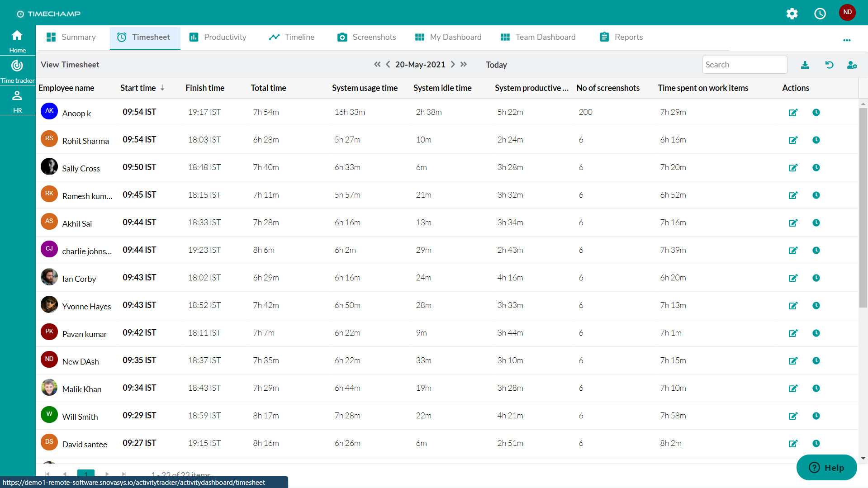Open the overflow ellipsis menu at top right
The width and height of the screenshot is (868, 488).
point(847,40)
